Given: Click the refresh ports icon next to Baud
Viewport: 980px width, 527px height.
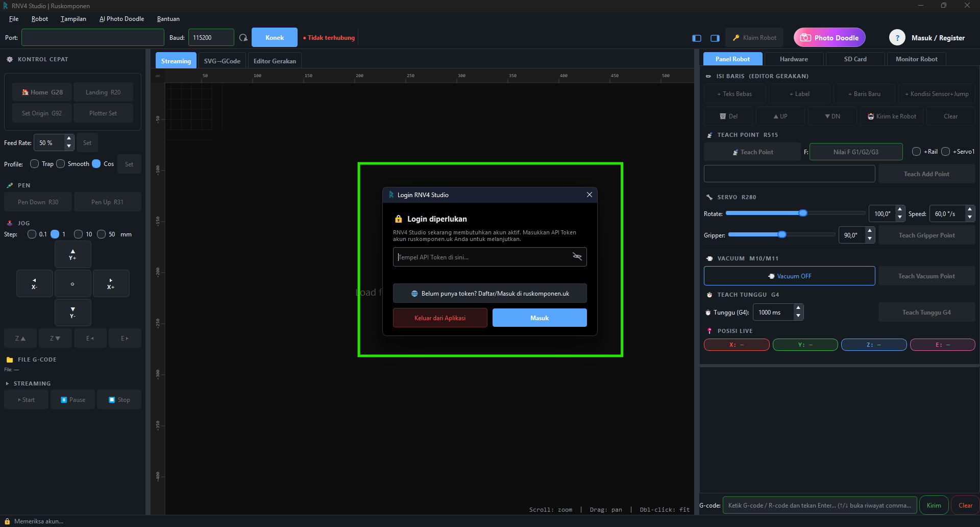Looking at the screenshot, I should coord(243,38).
